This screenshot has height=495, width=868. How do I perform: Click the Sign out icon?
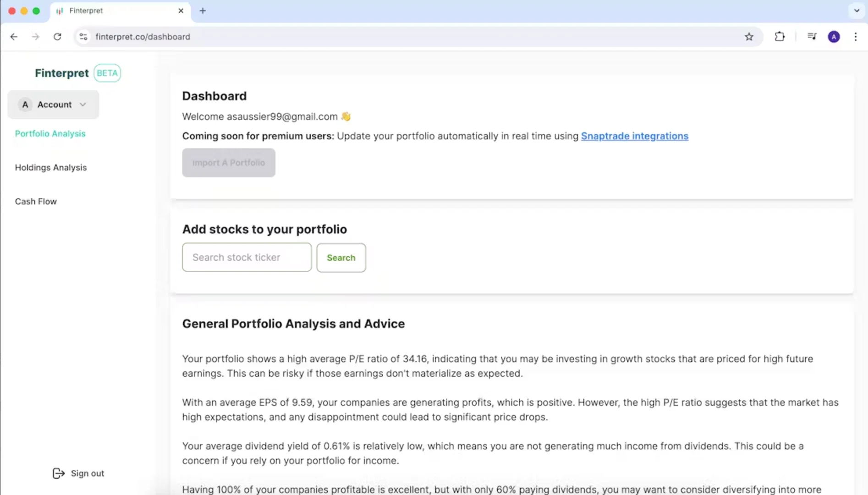[59, 473]
